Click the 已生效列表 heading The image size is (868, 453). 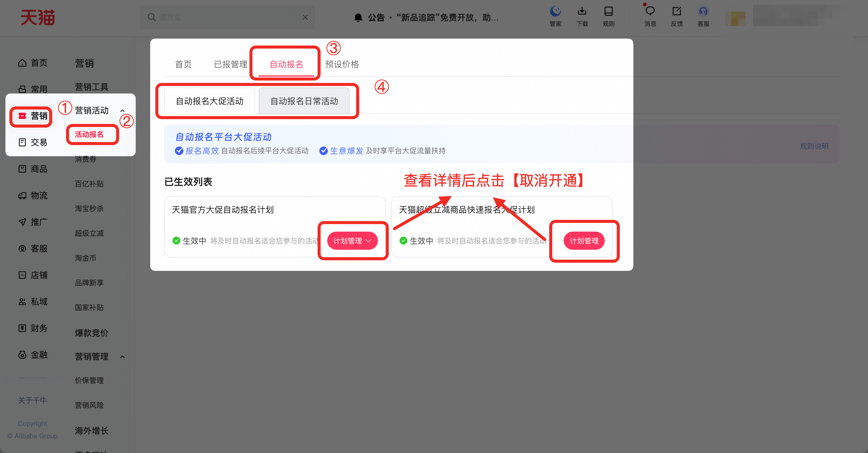tap(188, 182)
